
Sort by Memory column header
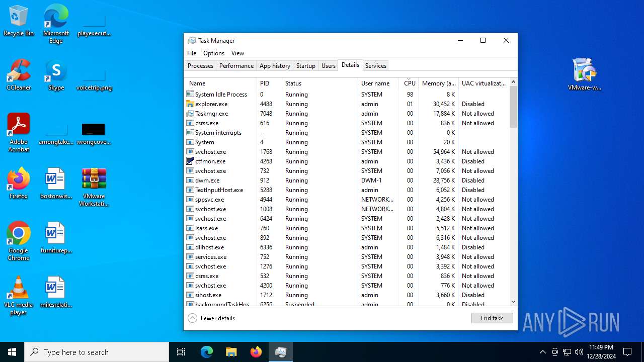coord(438,83)
